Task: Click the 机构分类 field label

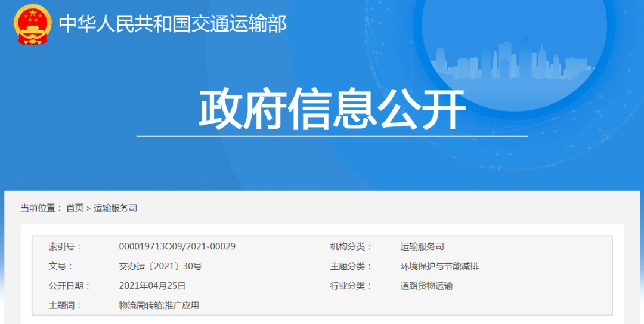Action: [x=351, y=246]
